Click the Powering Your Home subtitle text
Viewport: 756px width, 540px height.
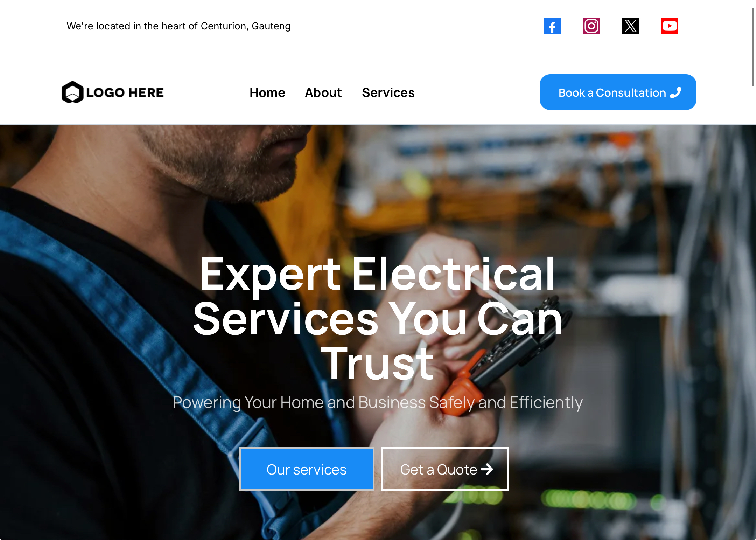tap(378, 402)
